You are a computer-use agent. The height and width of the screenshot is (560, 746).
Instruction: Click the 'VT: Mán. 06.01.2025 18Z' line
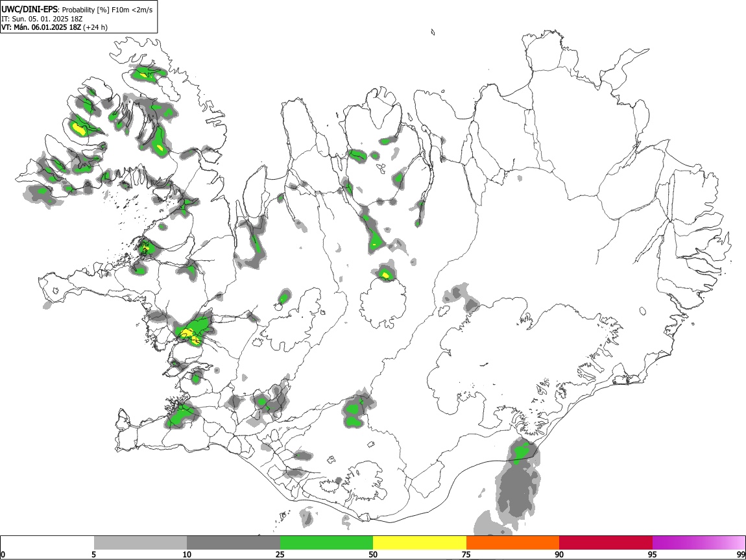click(41, 27)
